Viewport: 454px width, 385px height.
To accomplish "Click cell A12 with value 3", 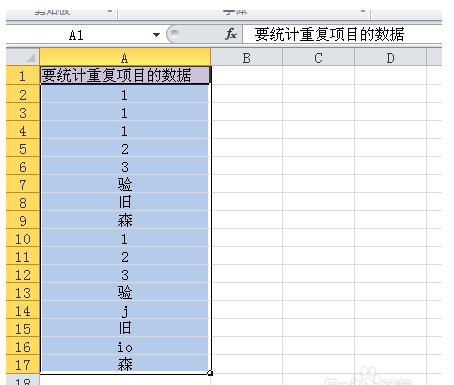I will tap(125, 274).
